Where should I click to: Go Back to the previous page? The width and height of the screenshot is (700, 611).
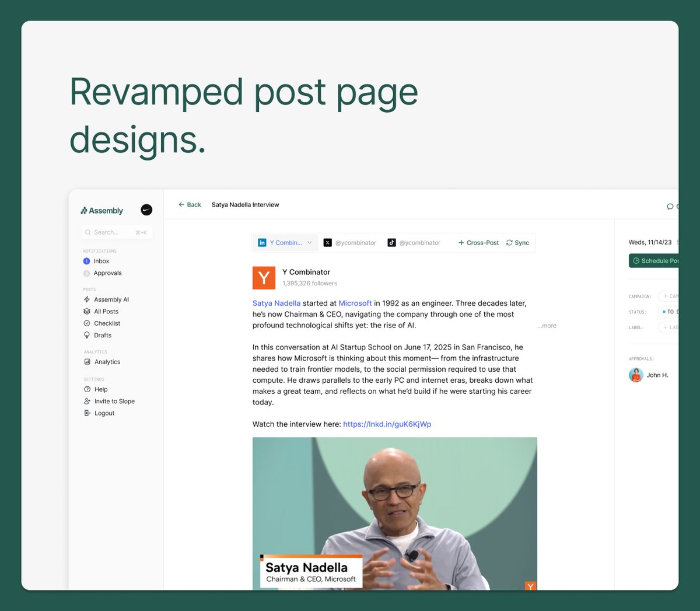coord(190,205)
